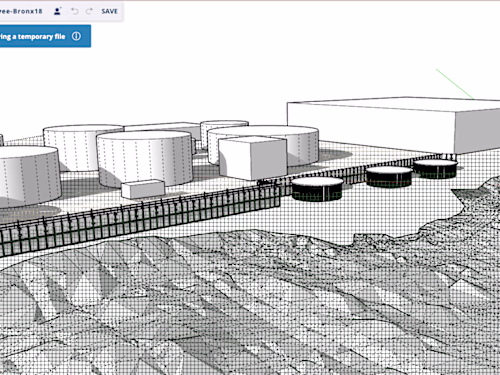Select the large flat box building
Screen dimensions: 500x375
coord(393,125)
